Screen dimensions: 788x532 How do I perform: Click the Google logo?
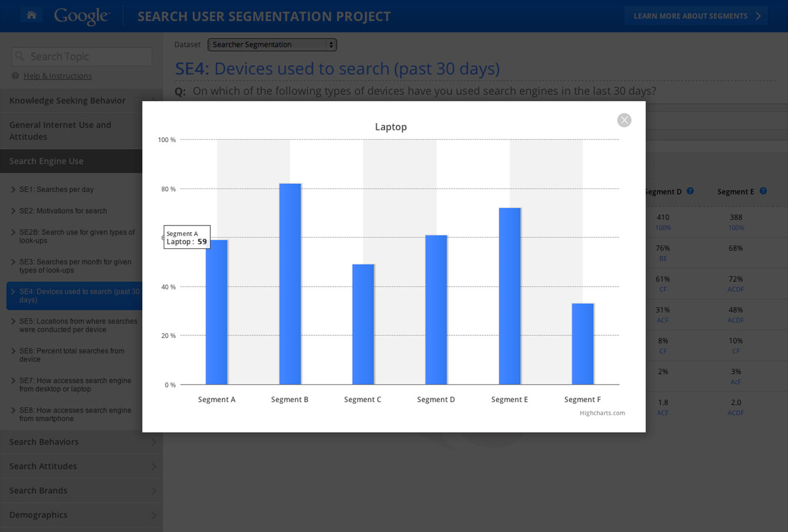[x=82, y=16]
